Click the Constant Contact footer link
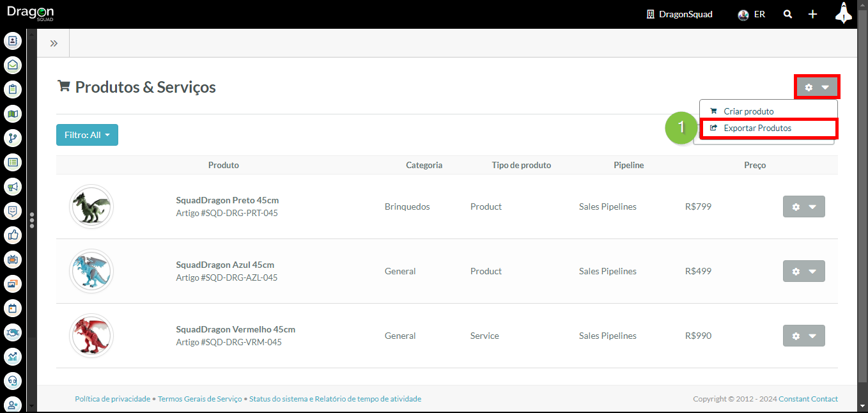 [x=808, y=399]
